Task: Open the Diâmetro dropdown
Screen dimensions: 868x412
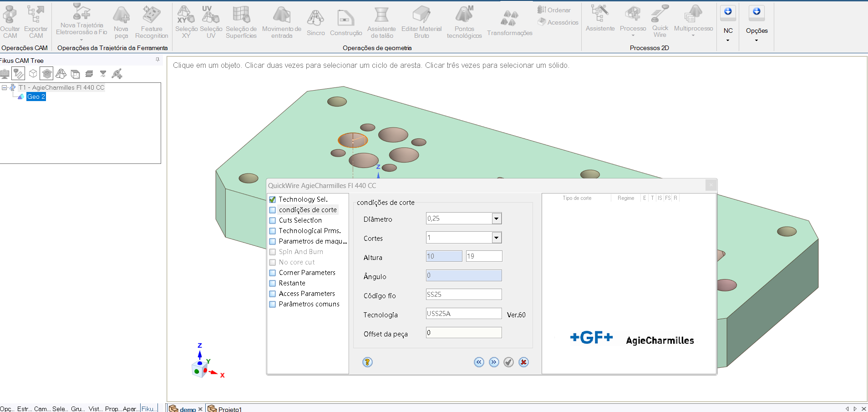Action: click(x=496, y=219)
